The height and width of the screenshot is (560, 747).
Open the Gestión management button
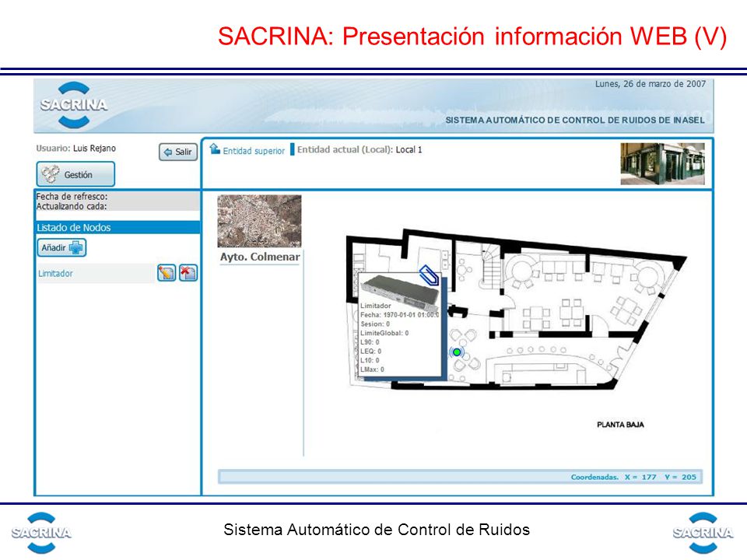click(x=75, y=174)
